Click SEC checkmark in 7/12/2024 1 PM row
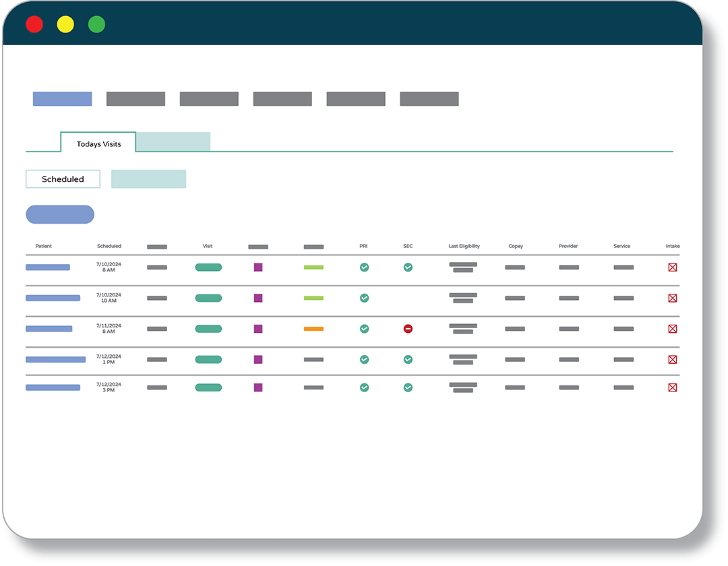 (x=408, y=360)
